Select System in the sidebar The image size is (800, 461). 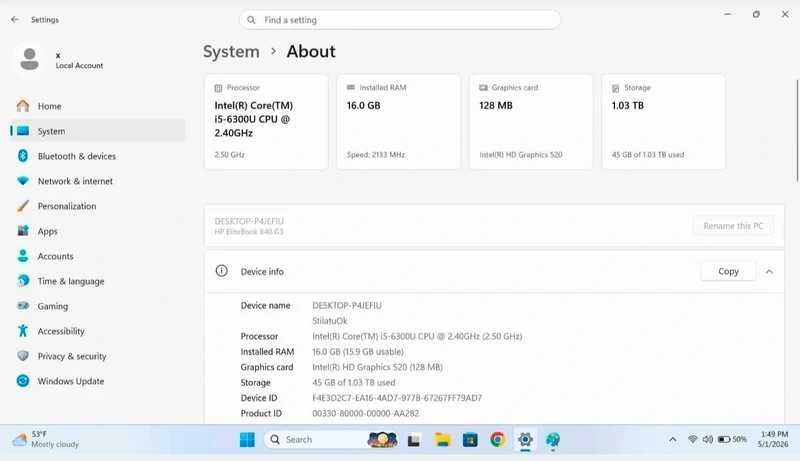(x=97, y=131)
